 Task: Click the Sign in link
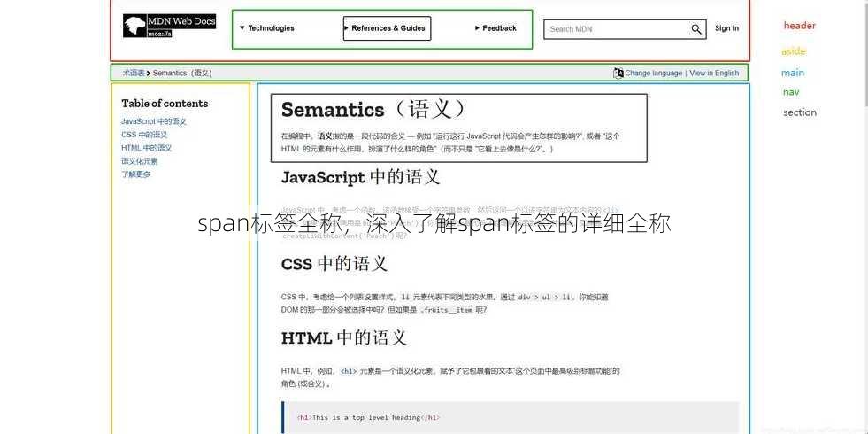point(726,28)
